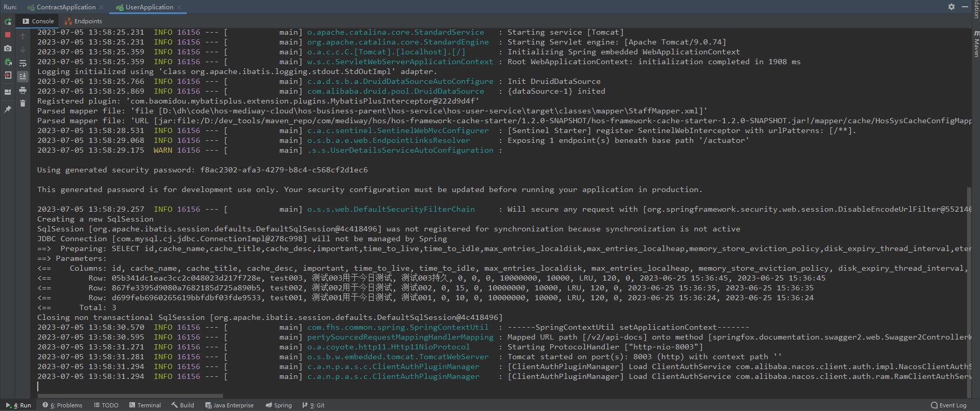Open the Event Log panel

click(948, 405)
